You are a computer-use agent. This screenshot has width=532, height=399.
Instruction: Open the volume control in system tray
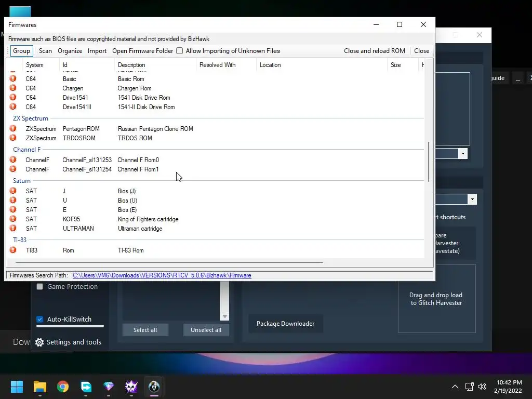[482, 387]
